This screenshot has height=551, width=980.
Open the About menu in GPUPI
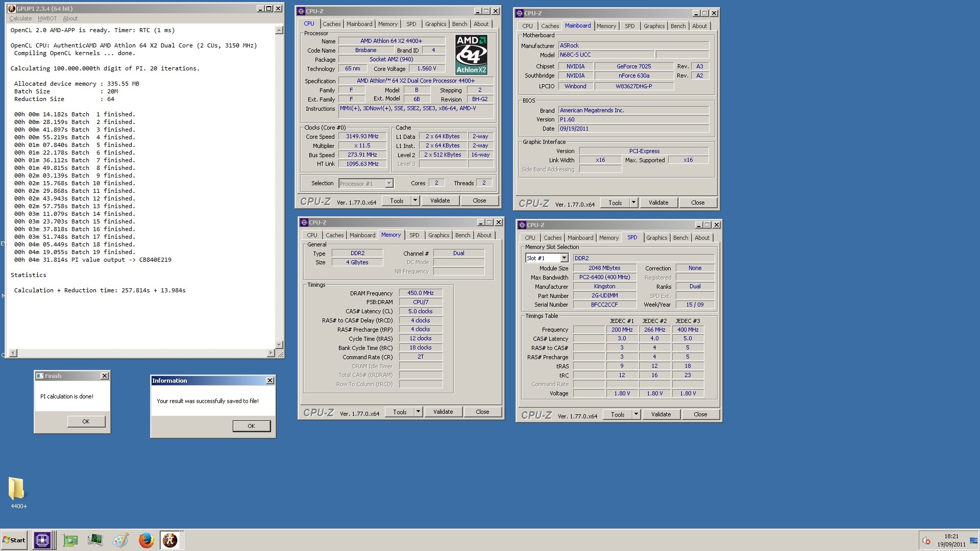pos(70,18)
